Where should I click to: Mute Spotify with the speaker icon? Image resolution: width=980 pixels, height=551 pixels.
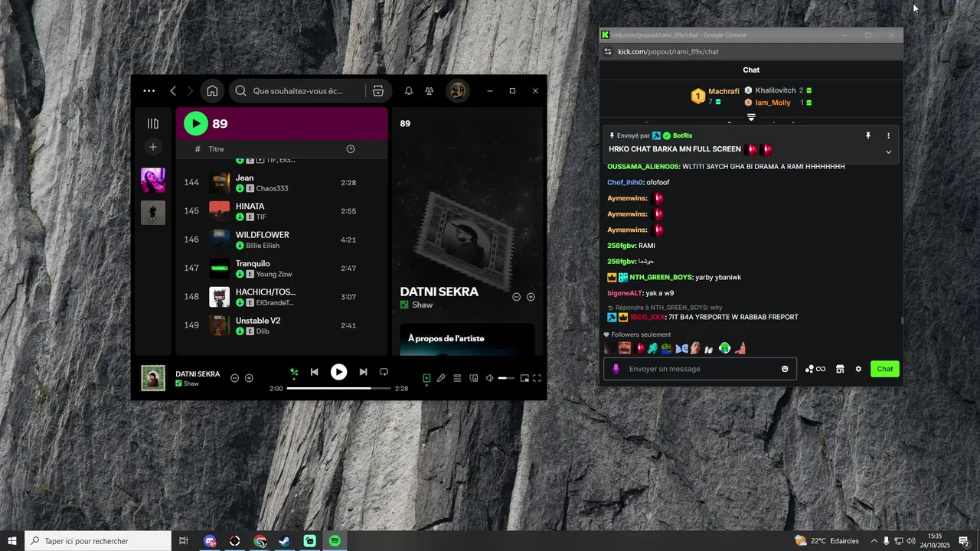point(490,378)
